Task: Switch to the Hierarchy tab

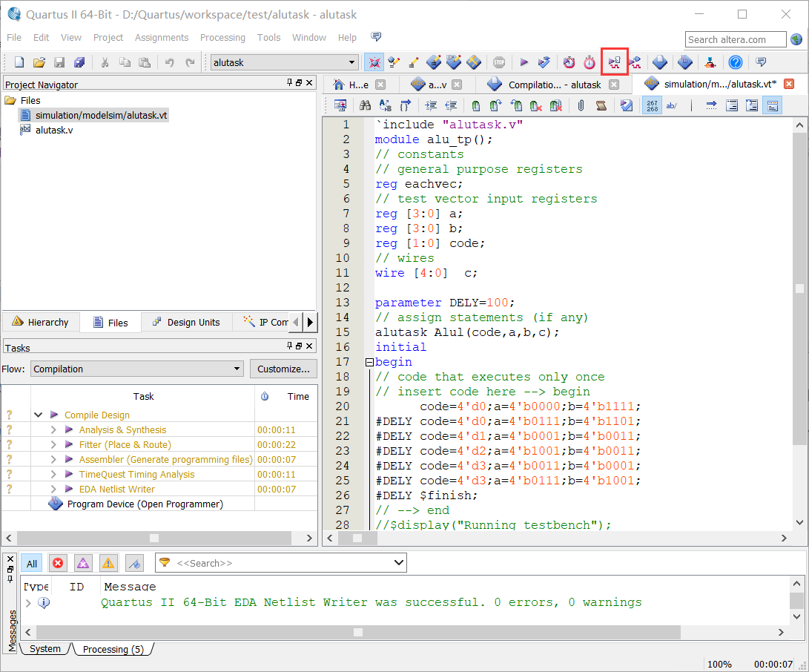Action: coord(41,322)
